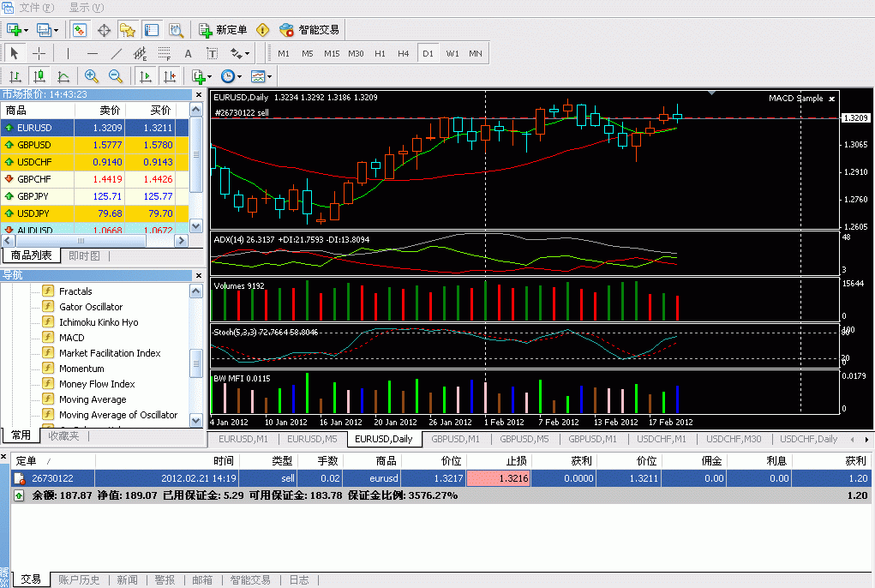Zoom in on the chart
875x588 pixels.
point(91,76)
